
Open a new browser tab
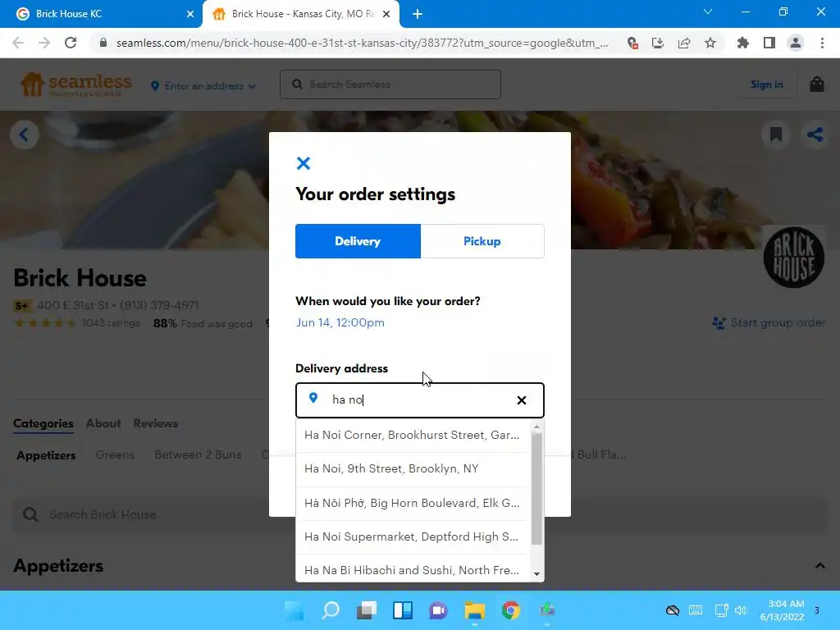point(418,14)
